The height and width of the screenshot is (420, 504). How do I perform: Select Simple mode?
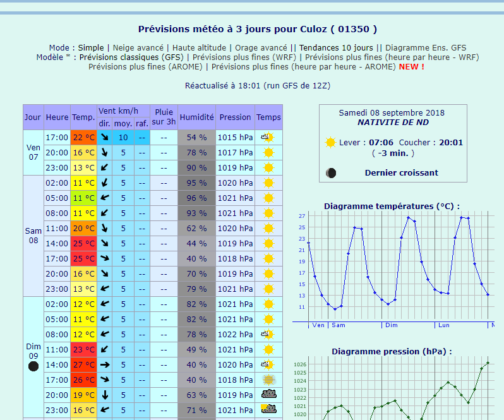click(91, 48)
